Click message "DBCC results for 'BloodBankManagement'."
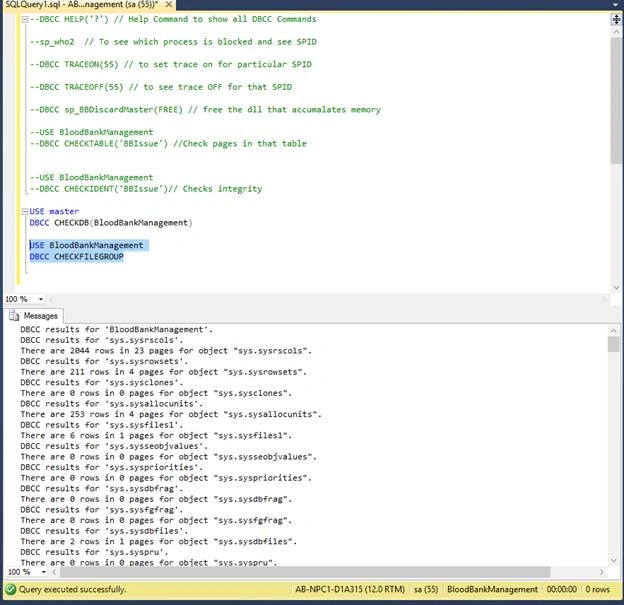 coord(117,330)
